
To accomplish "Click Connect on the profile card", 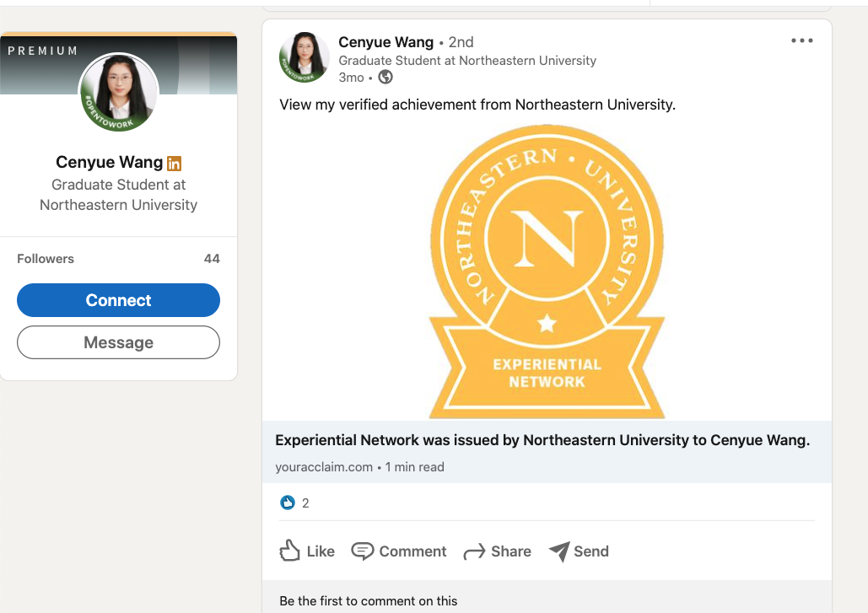I will (118, 300).
